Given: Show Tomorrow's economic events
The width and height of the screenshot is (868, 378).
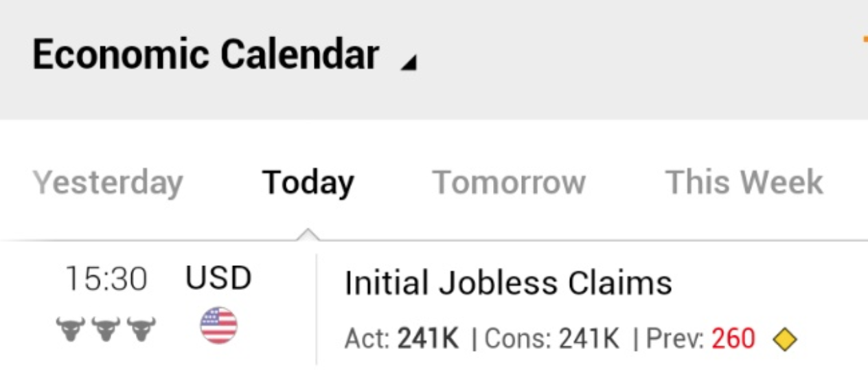Looking at the screenshot, I should tap(509, 183).
